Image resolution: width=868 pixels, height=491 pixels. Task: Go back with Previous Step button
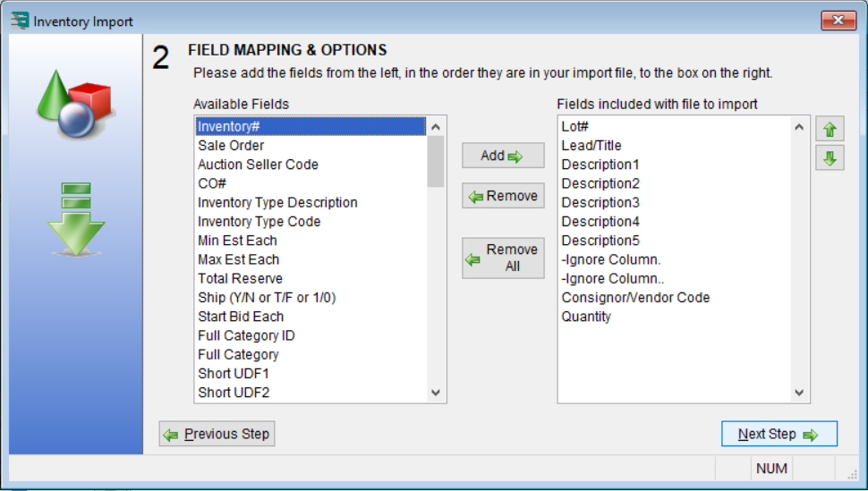(217, 434)
